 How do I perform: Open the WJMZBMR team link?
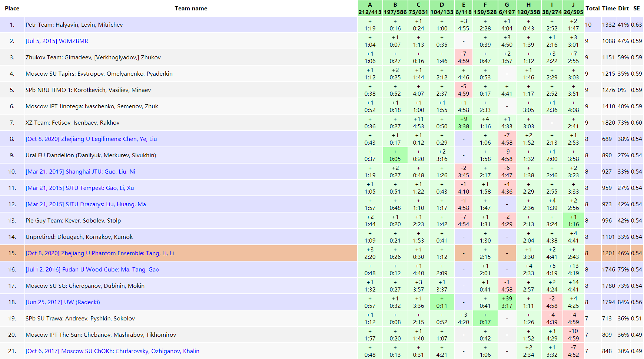pos(57,41)
